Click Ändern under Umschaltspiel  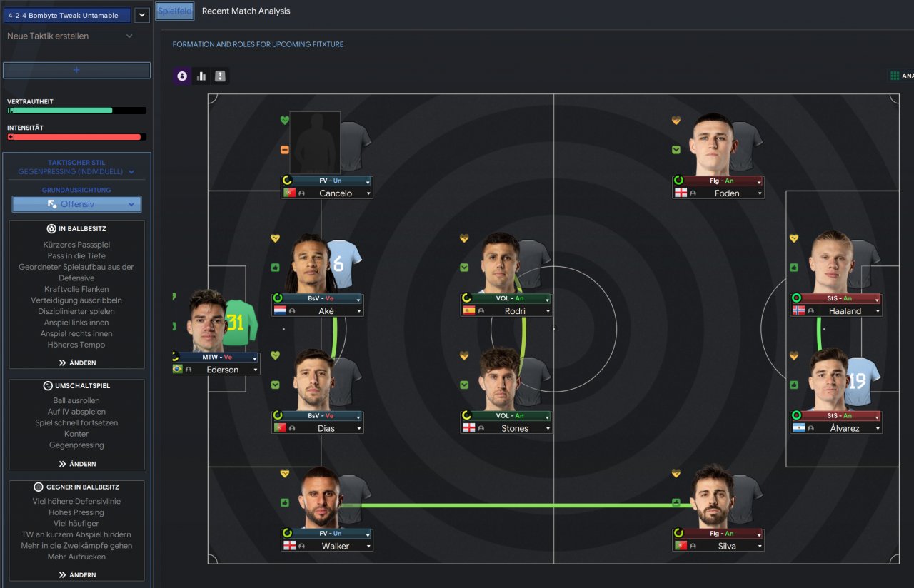point(77,464)
